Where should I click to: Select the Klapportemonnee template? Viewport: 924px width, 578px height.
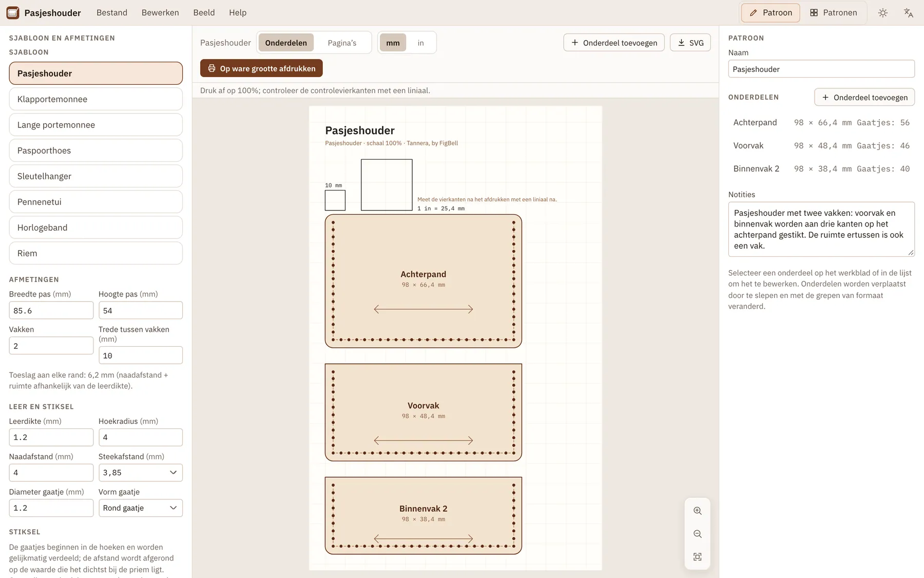pyautogui.click(x=96, y=99)
